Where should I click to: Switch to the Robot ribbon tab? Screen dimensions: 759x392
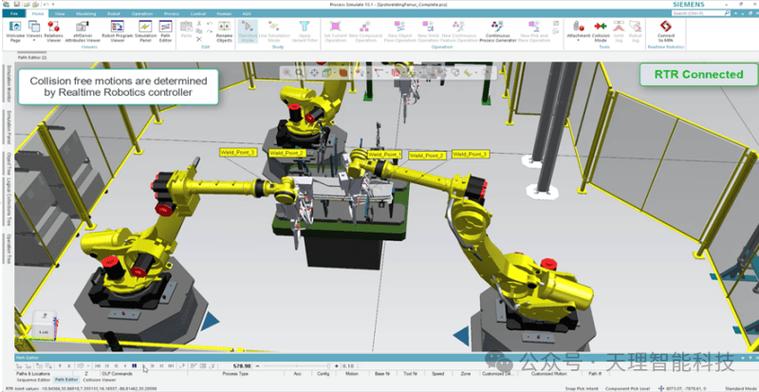tap(112, 14)
